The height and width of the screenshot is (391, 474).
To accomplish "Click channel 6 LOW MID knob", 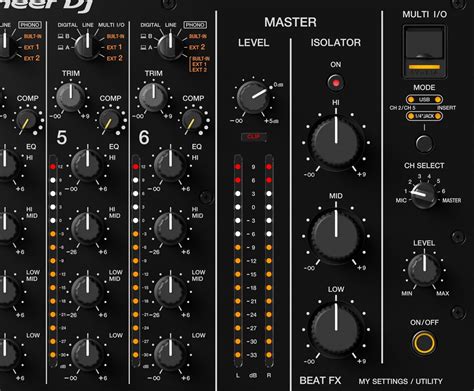I will tap(170, 291).
